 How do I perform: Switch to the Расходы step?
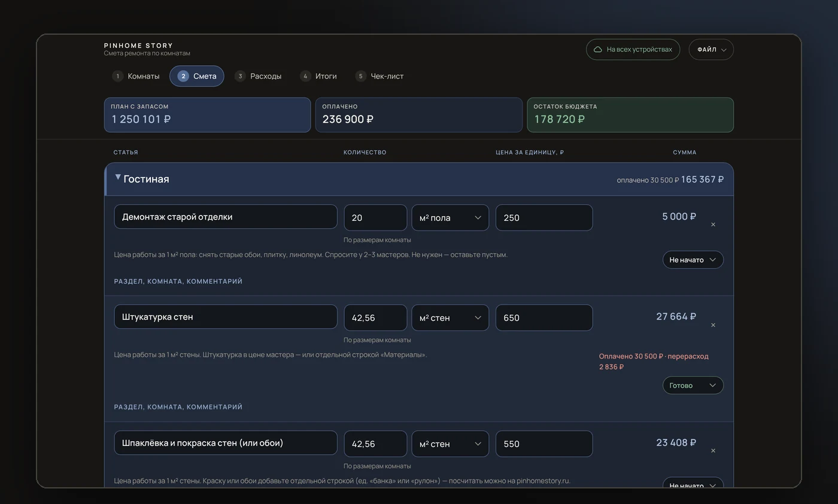[258, 76]
